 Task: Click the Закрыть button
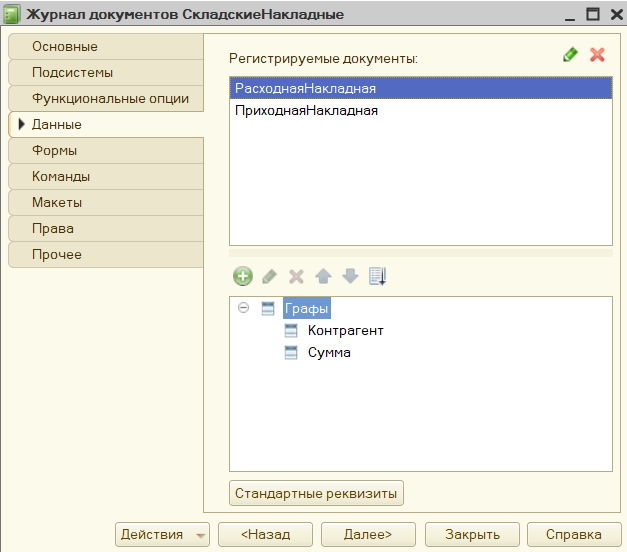(x=472, y=534)
